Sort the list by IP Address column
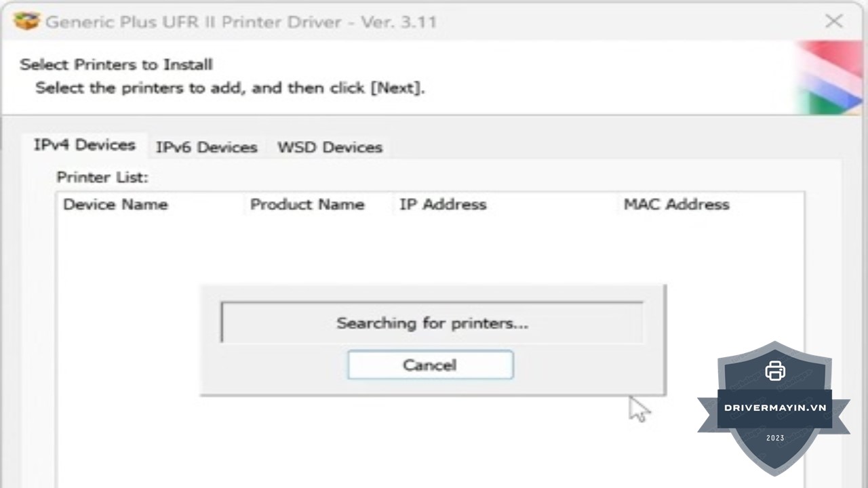The height and width of the screenshot is (488, 868). point(442,205)
